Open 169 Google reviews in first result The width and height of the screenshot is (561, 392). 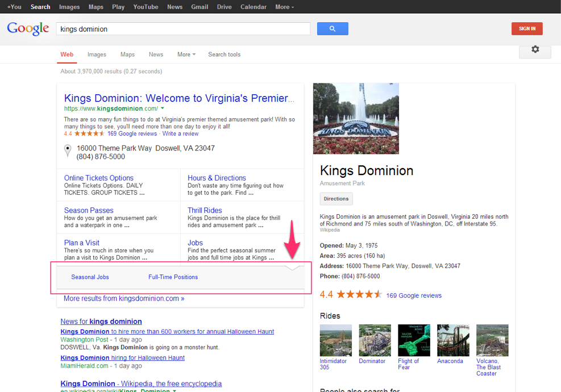(x=132, y=134)
